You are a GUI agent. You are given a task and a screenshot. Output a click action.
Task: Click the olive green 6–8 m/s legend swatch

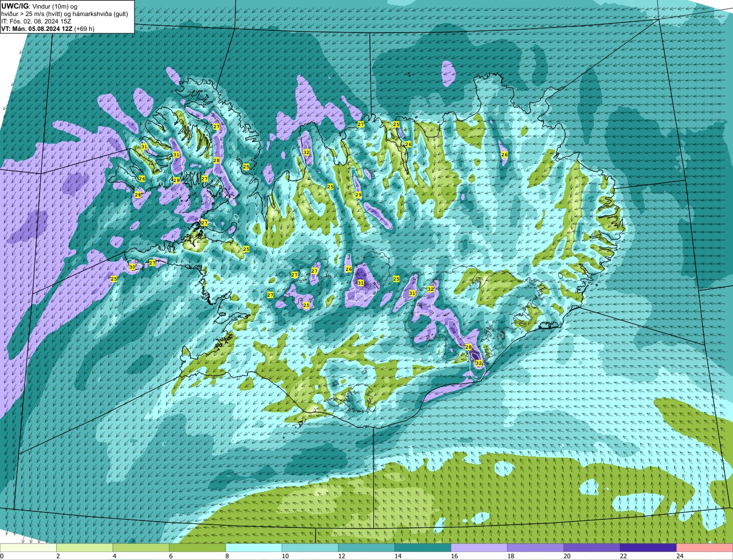point(198,547)
